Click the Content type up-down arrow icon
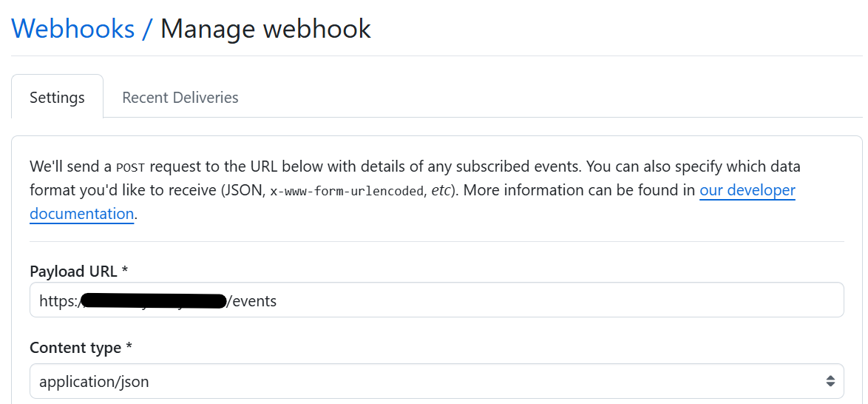The width and height of the screenshot is (868, 404). coord(830,381)
